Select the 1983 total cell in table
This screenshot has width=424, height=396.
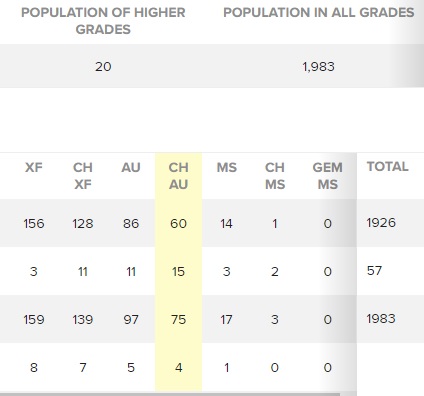(381, 319)
